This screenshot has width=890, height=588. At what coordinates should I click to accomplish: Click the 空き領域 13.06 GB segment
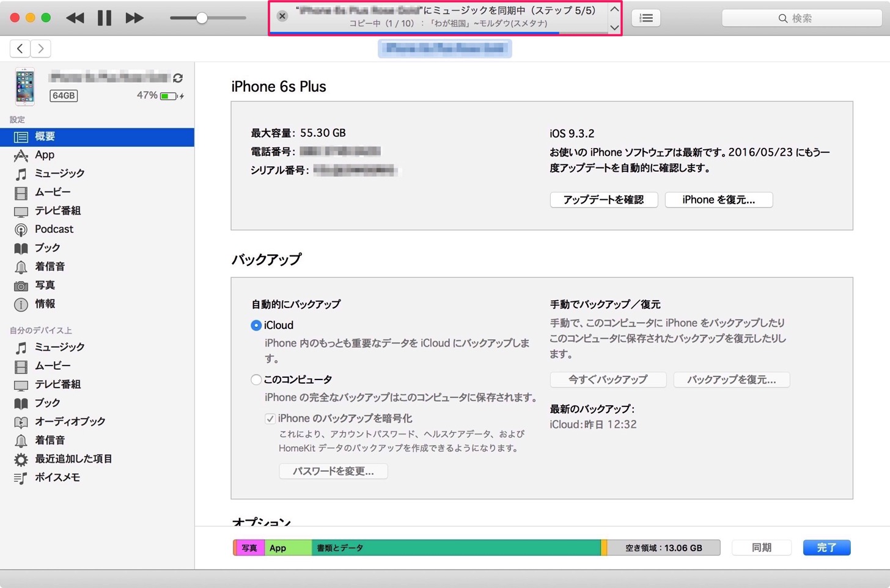[663, 548]
